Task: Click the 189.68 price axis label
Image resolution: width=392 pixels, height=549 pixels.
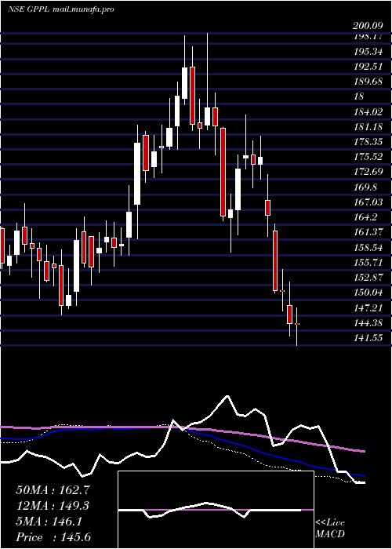Action: pyautogui.click(x=368, y=82)
